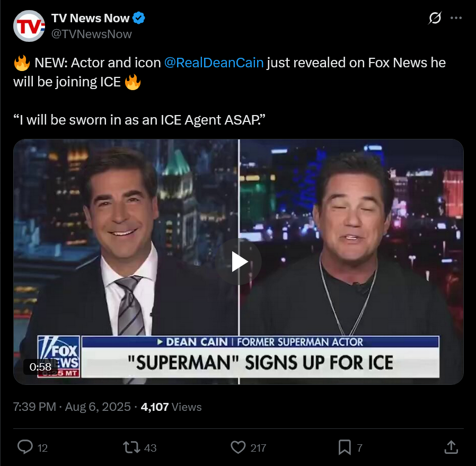The width and height of the screenshot is (476, 466).
Task: Click the TV News Now display name
Action: (91, 18)
